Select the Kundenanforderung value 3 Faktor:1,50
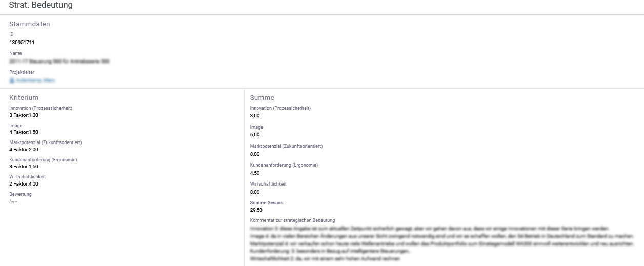This screenshot has width=644, height=266. pos(24,167)
